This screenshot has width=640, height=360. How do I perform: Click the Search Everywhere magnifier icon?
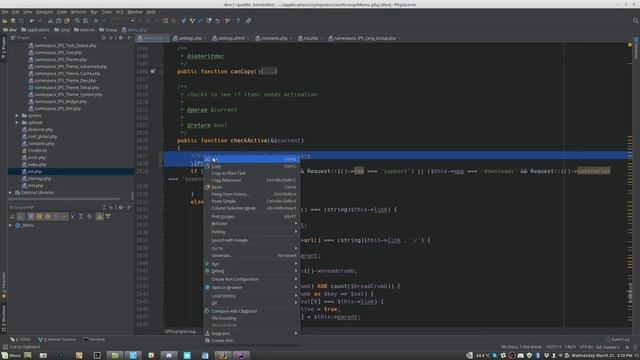(635, 21)
